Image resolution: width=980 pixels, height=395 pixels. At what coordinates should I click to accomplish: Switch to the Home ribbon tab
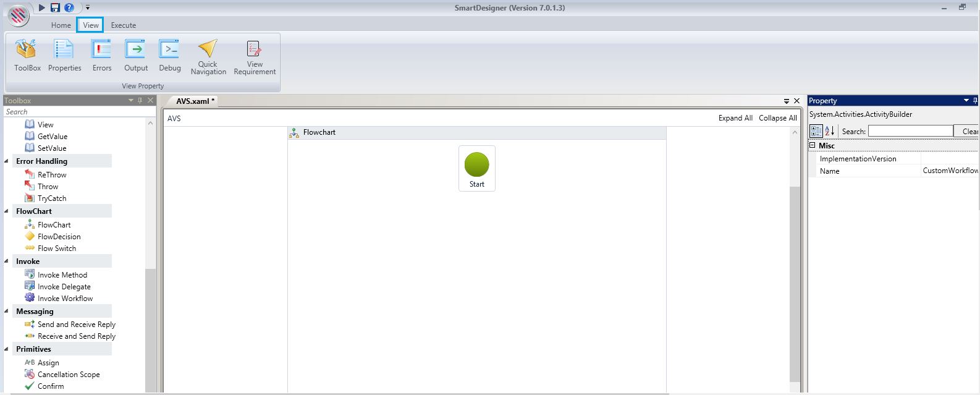pos(61,25)
